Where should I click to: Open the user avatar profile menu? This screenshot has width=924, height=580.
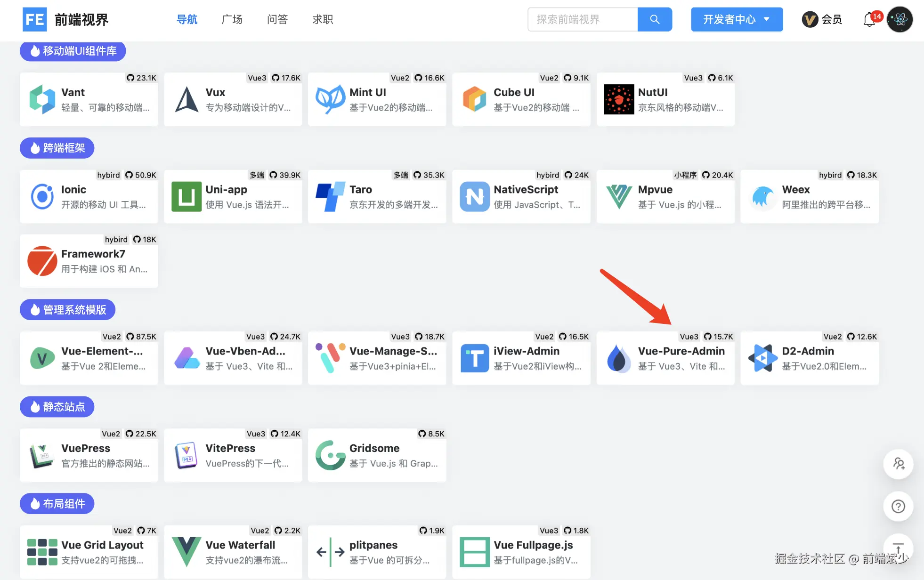900,19
